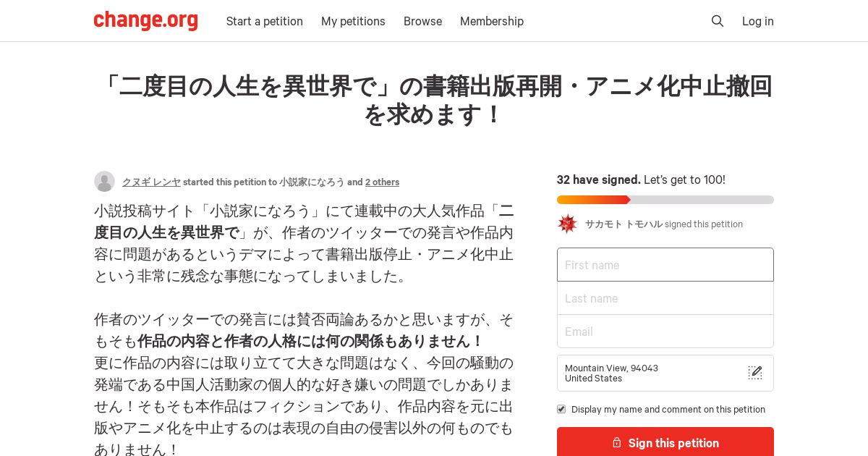Click the Log in link
The height and width of the screenshot is (456, 868).
(x=758, y=21)
